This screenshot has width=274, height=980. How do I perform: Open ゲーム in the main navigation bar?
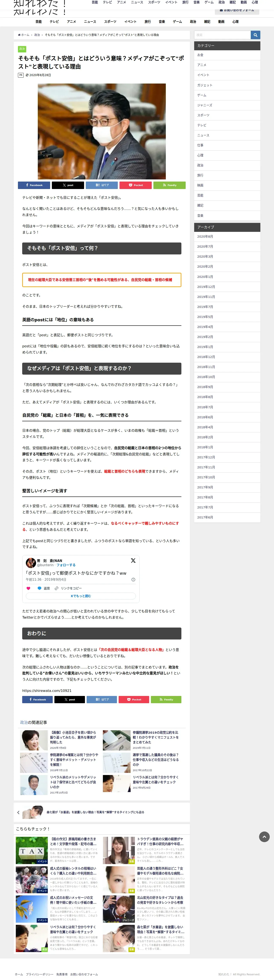pos(177,22)
